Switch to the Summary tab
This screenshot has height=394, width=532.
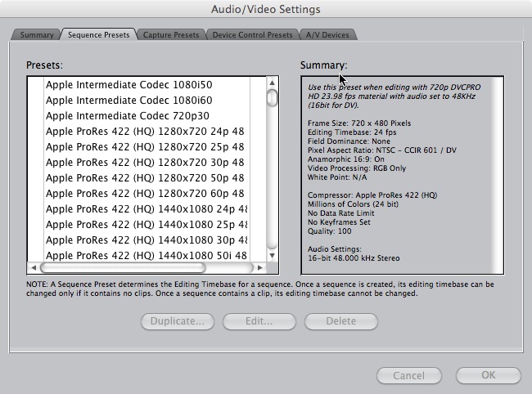tap(37, 35)
